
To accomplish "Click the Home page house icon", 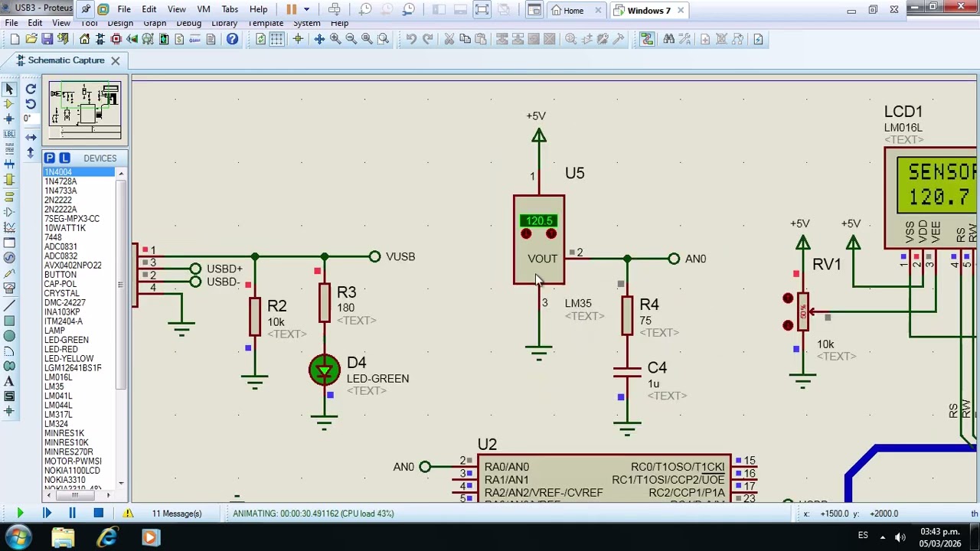I will point(84,39).
